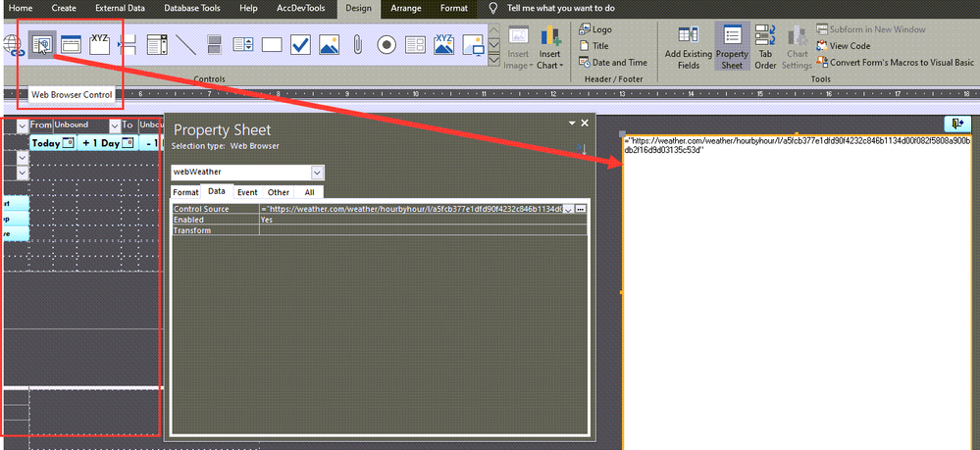Screen dimensions: 980x450
Task: Expand the full Controls gallery
Action: 493,61
